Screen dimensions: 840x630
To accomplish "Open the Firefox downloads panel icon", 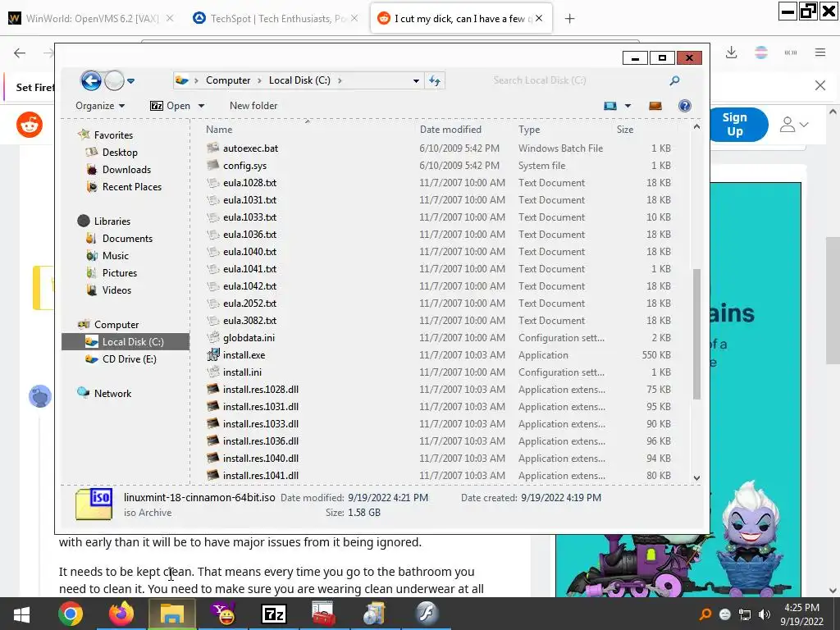I will [x=731, y=52].
